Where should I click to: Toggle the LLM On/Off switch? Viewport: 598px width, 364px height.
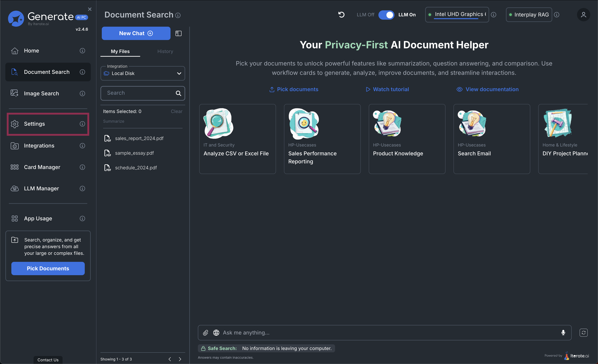[x=386, y=15]
